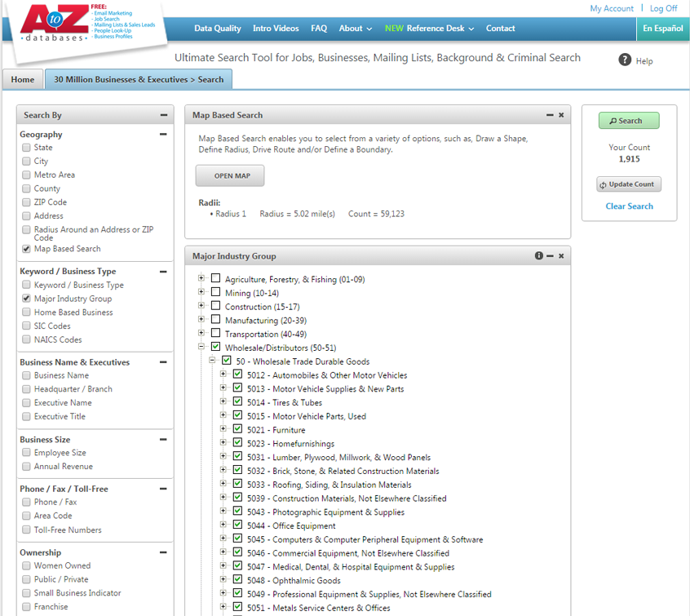
Task: Open Major Industry Group info icon
Action: coord(538,256)
